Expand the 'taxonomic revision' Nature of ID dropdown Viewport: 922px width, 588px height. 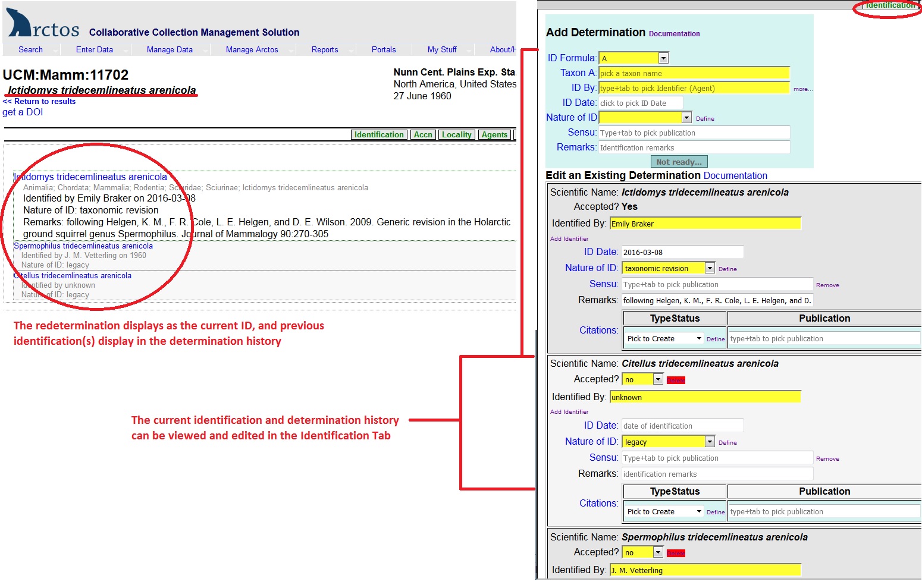click(x=669, y=268)
